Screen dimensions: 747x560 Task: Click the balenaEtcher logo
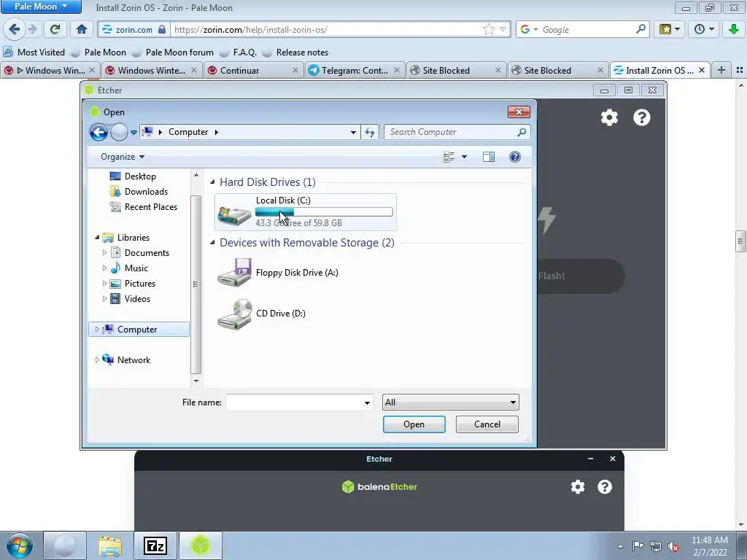point(379,486)
